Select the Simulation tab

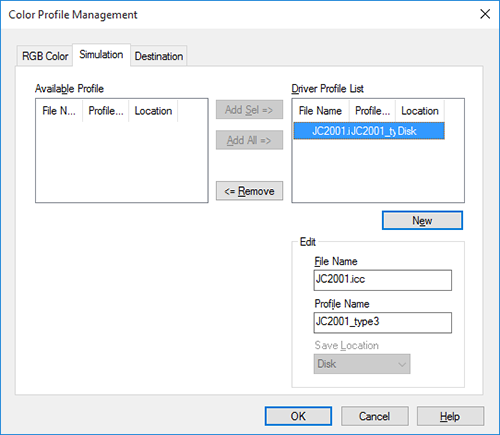coord(101,55)
